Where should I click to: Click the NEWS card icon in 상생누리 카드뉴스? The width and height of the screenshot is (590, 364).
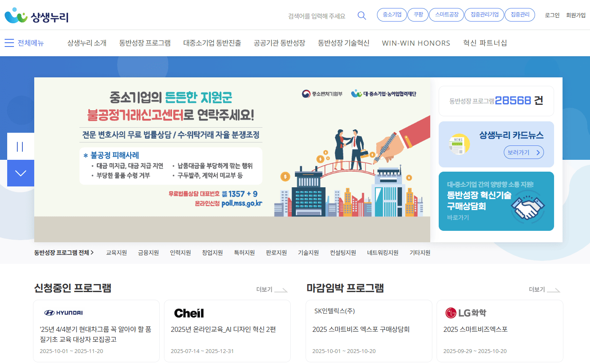coord(459,144)
